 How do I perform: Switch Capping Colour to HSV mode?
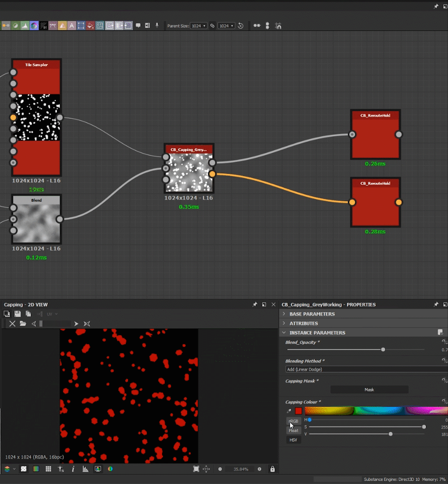(x=293, y=440)
